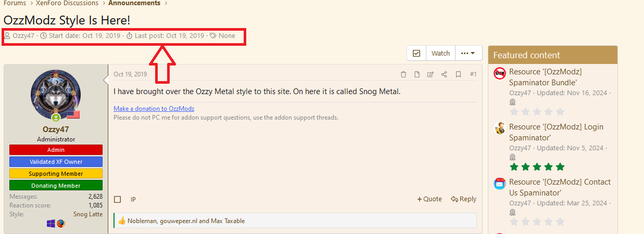Viewport: 644px width, 234px height.
Task: Go to XenForo Discussions breadcrumb
Action: tap(67, 3)
